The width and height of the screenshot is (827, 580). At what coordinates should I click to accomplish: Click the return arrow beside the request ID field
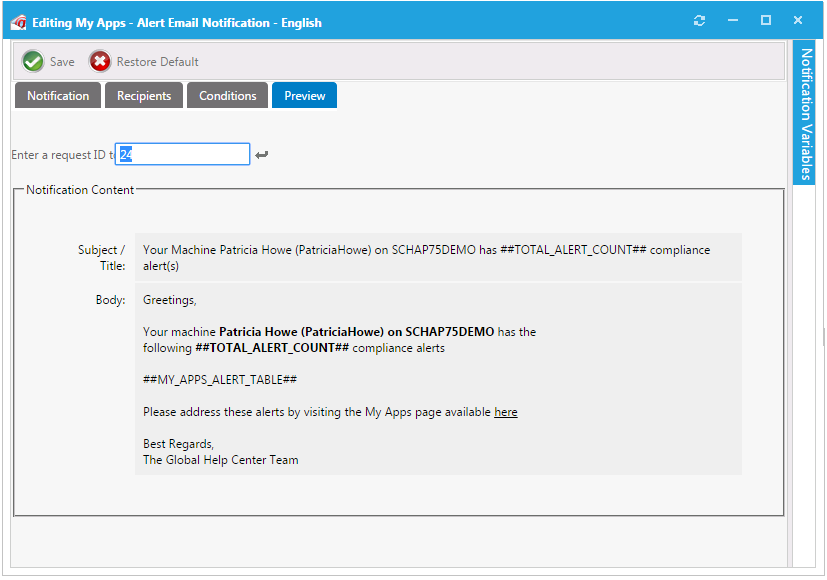(x=261, y=153)
